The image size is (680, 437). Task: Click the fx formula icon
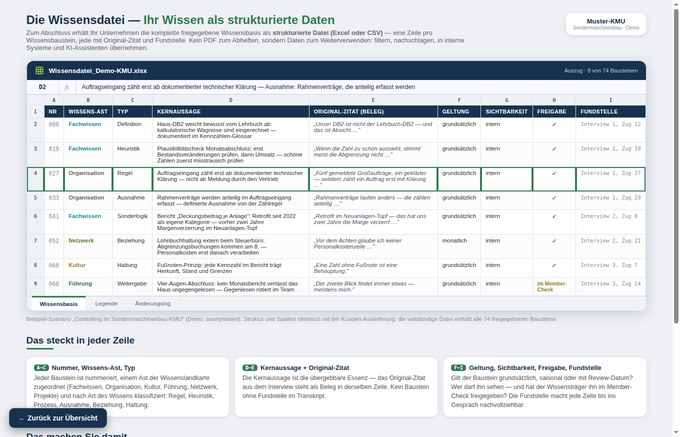67,87
